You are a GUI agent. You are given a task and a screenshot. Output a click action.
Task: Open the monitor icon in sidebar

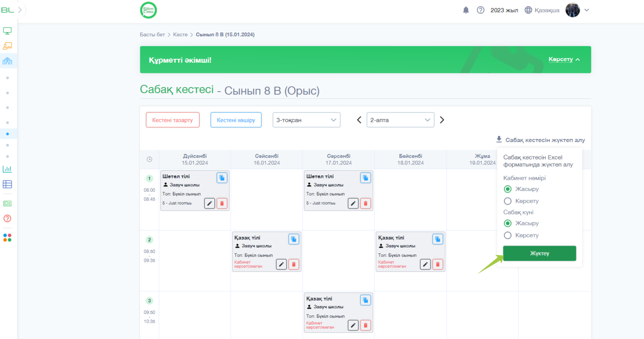[x=7, y=30]
